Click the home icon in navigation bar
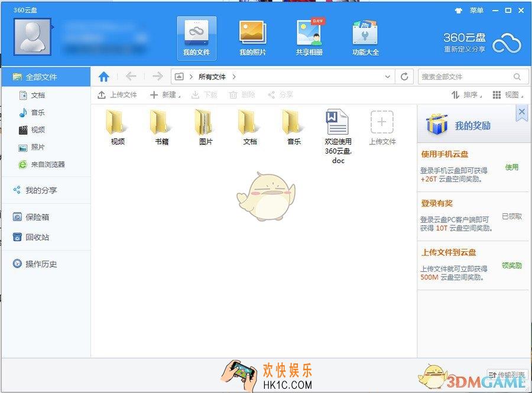This screenshot has height=393, width=532. [104, 77]
